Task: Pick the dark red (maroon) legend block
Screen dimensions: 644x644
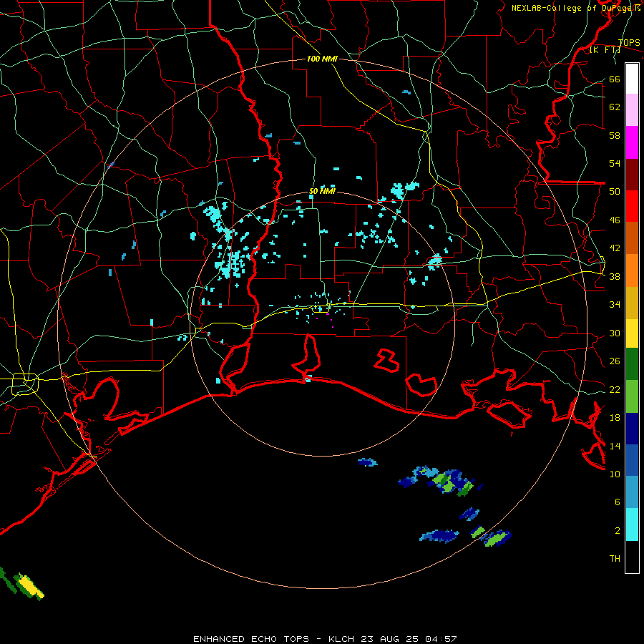Action: [632, 175]
